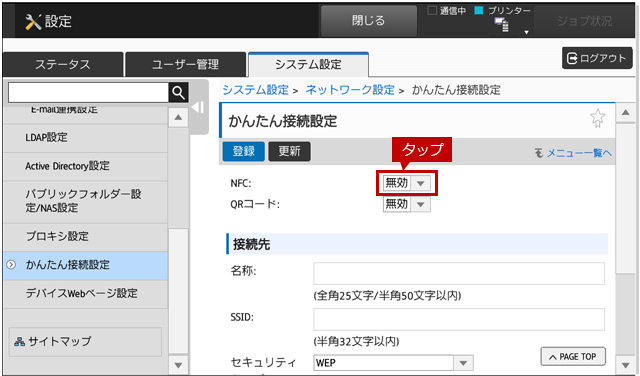Open the QRコード dropdown
Screen dimensions: 640x376
[407, 204]
